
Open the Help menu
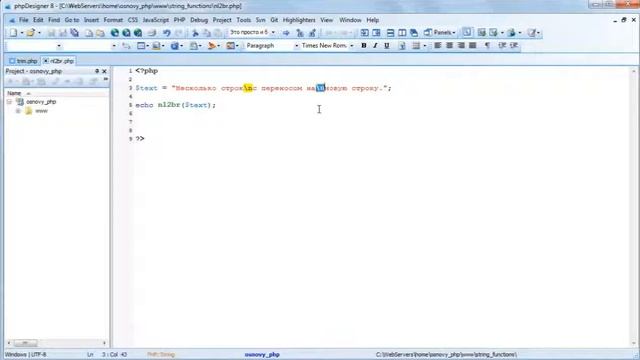coord(372,20)
